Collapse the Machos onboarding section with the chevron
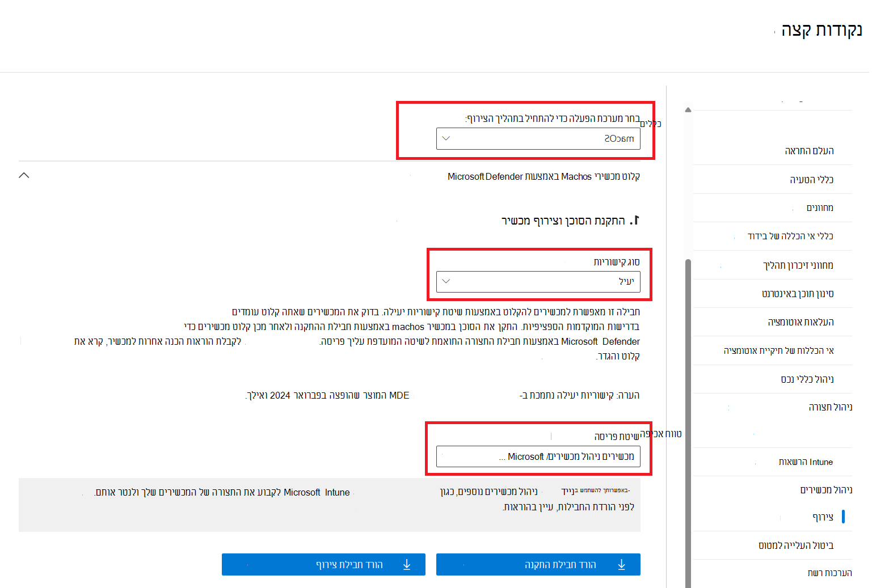This screenshot has width=889, height=588. point(24,176)
